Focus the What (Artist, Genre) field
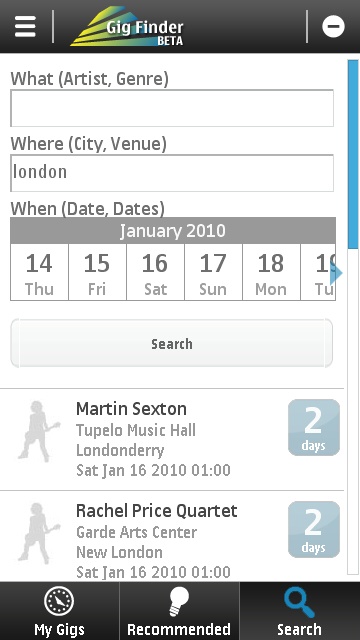360x640 pixels. [x=172, y=108]
